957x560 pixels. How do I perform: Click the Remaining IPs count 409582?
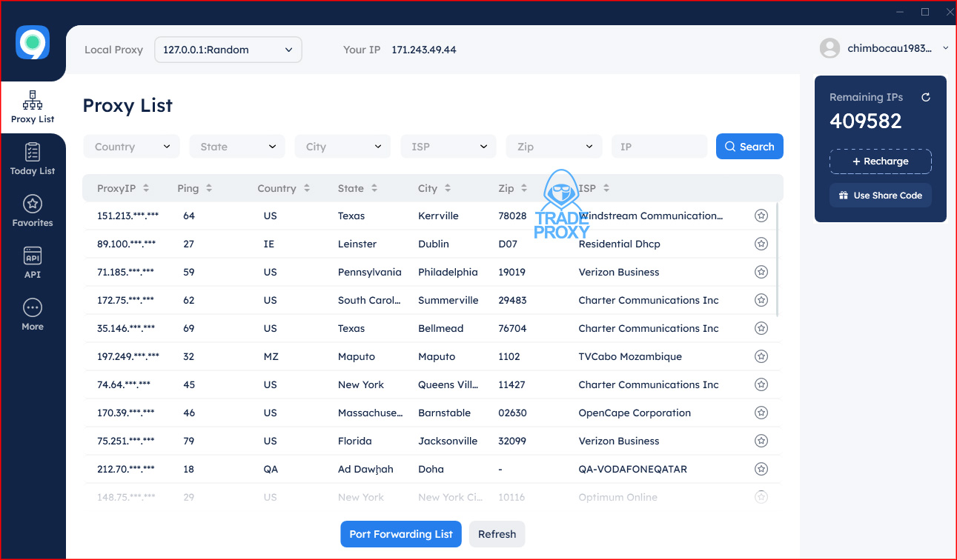(866, 121)
